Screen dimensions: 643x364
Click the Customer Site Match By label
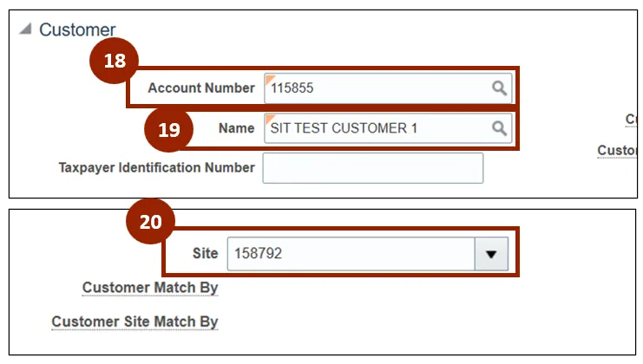point(135,322)
